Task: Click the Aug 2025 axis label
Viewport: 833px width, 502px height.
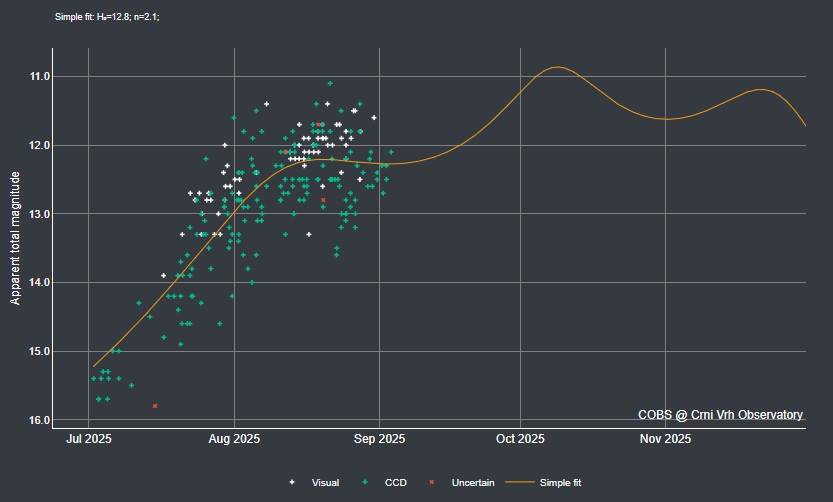Action: (234, 439)
